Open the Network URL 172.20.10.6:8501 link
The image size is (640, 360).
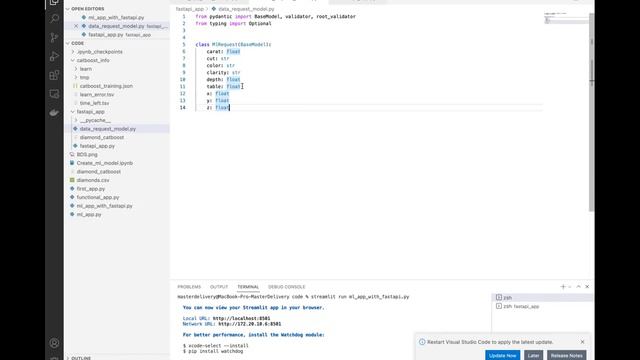coord(249,324)
